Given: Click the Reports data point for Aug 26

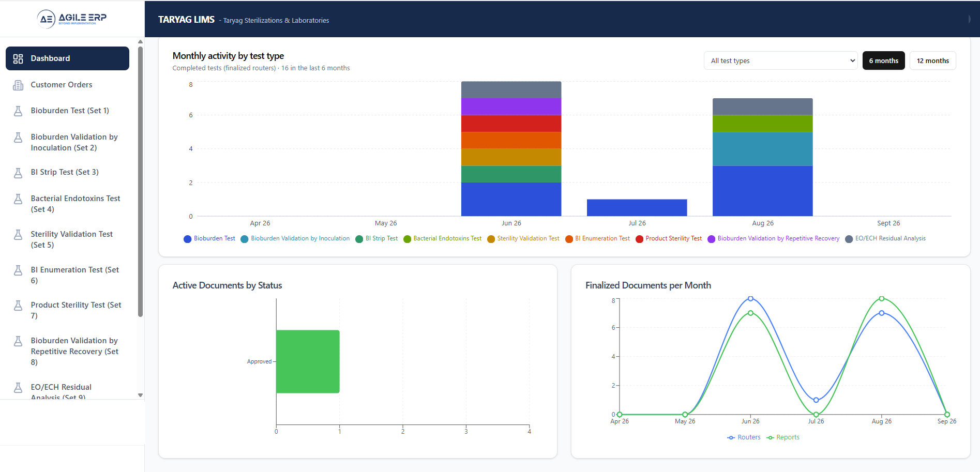Looking at the screenshot, I should point(881,298).
